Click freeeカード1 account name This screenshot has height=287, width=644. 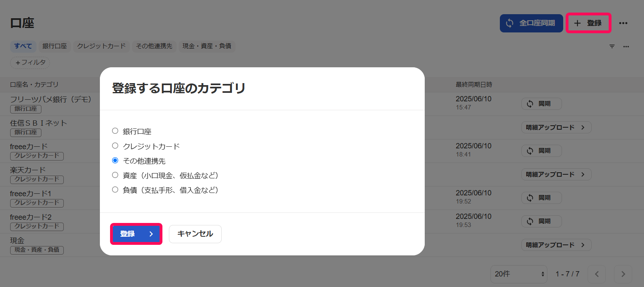31,193
